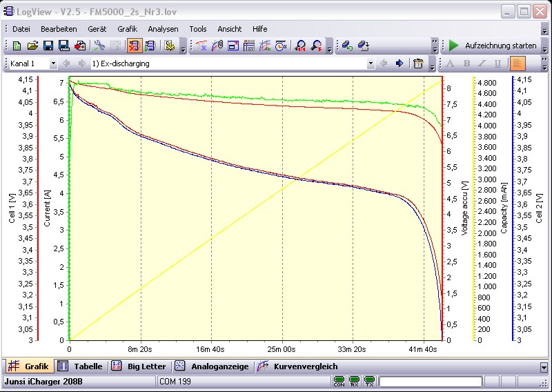
Task: Open the Datei menu
Action: pyautogui.click(x=21, y=29)
